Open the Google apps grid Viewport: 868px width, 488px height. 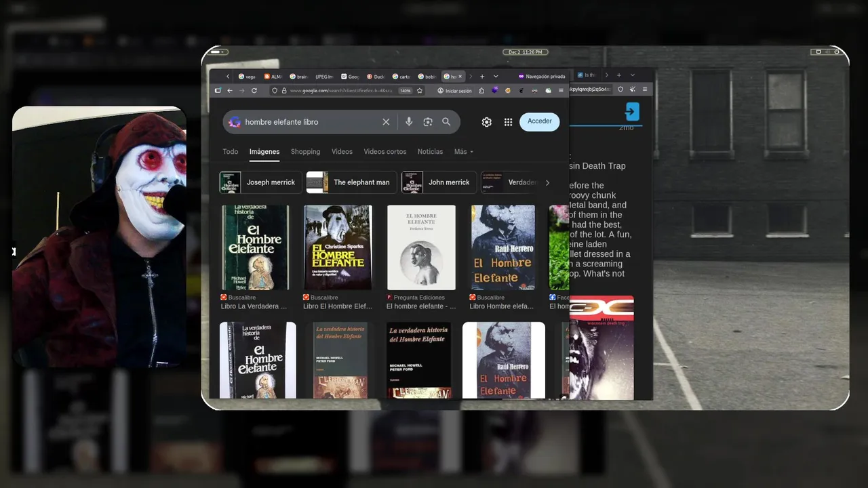coord(508,122)
